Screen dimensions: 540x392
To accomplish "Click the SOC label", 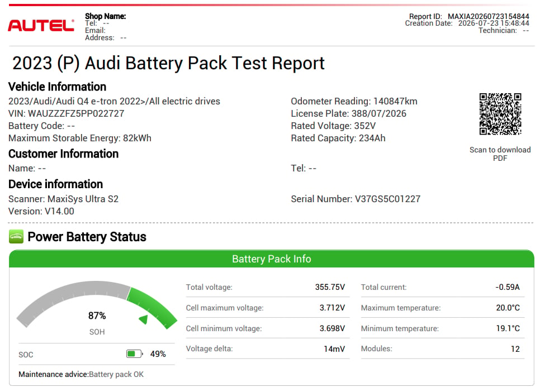I will pyautogui.click(x=26, y=355).
